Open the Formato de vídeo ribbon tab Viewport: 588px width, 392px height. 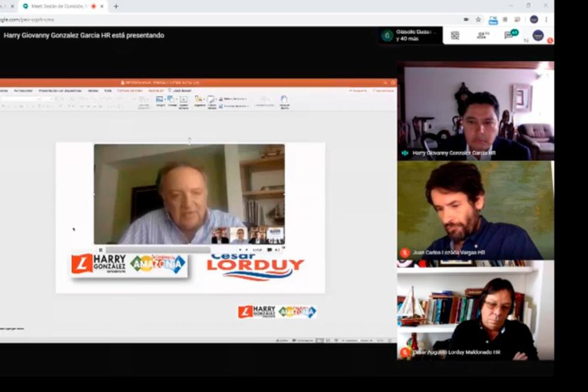pyautogui.click(x=130, y=91)
